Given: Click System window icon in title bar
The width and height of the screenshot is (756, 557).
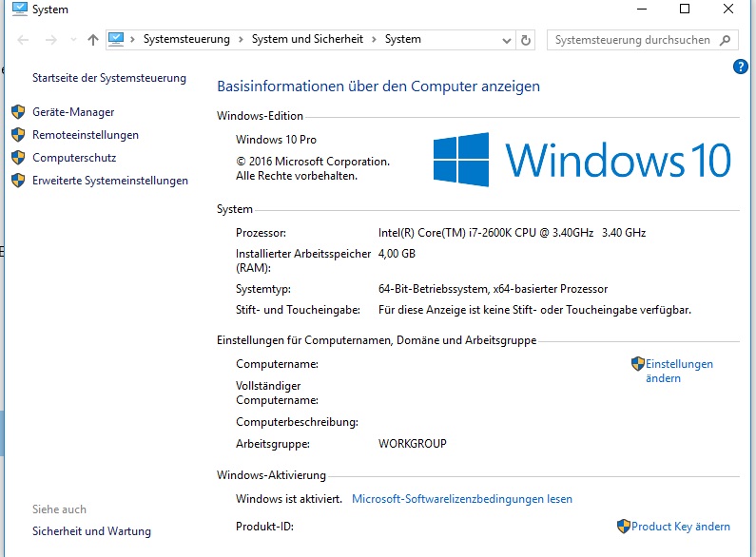Looking at the screenshot, I should [20, 9].
